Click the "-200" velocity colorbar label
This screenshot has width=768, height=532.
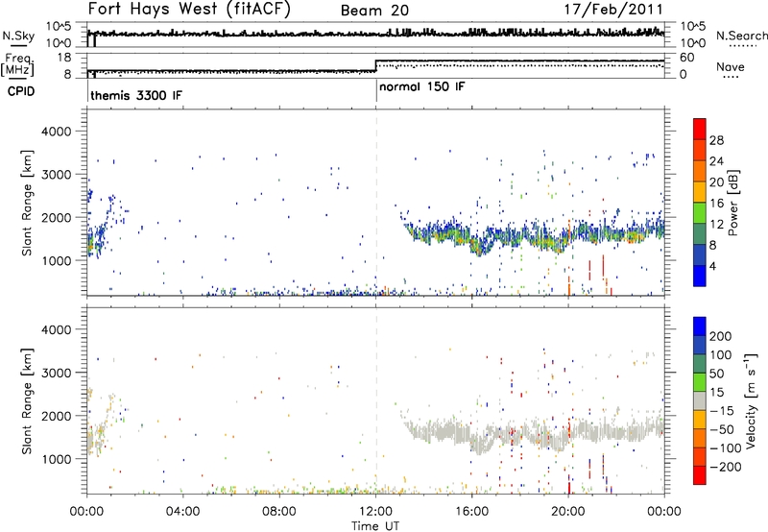726,467
